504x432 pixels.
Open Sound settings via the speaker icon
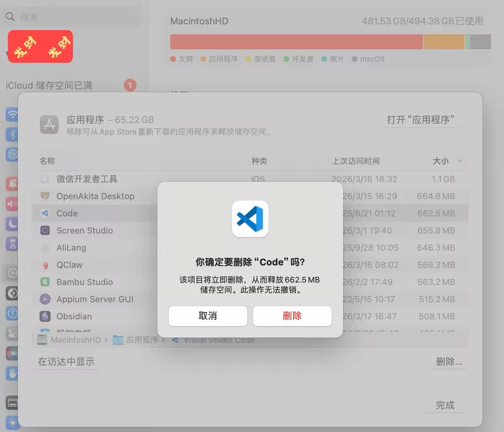point(12,203)
